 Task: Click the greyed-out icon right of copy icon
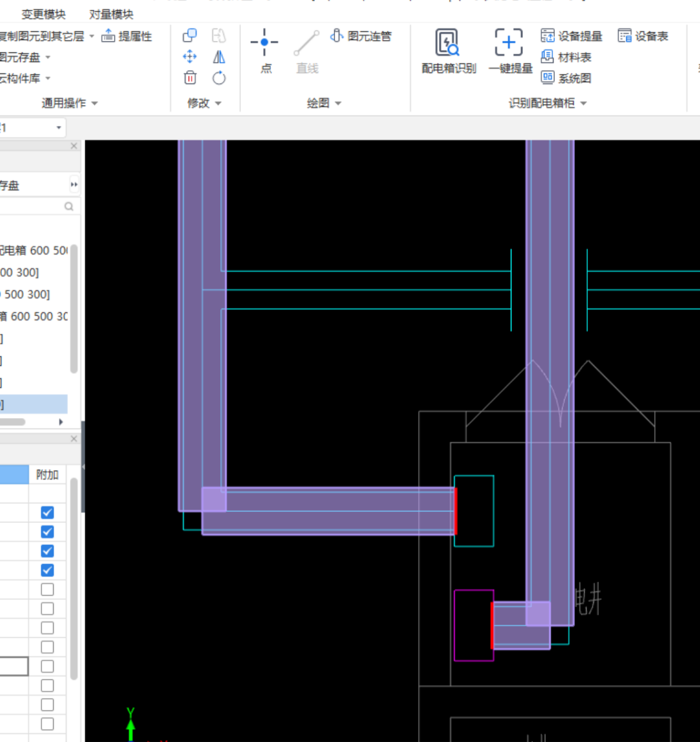pos(218,36)
